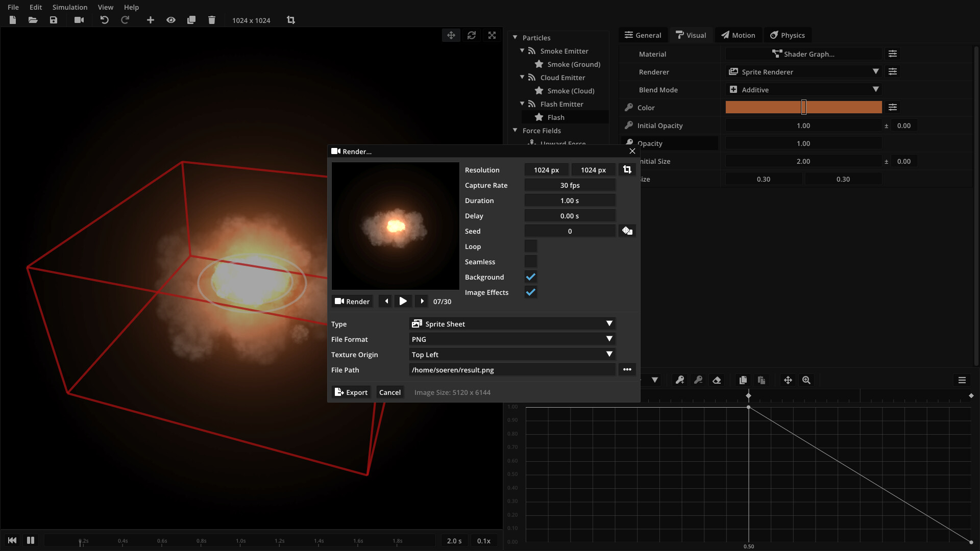
Task: Collapse the Smoke Emitter tree node
Action: click(522, 51)
